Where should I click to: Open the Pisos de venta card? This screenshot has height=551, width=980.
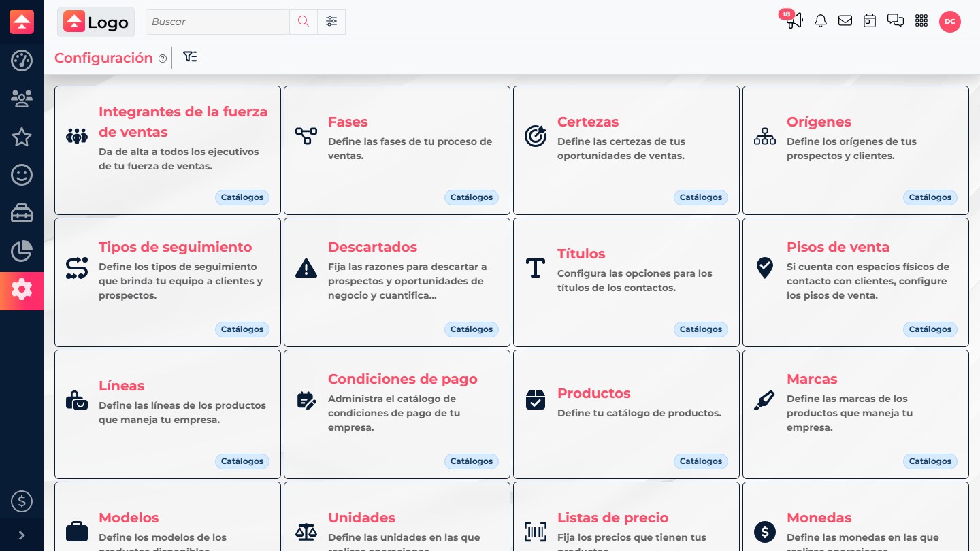pyautogui.click(x=855, y=282)
